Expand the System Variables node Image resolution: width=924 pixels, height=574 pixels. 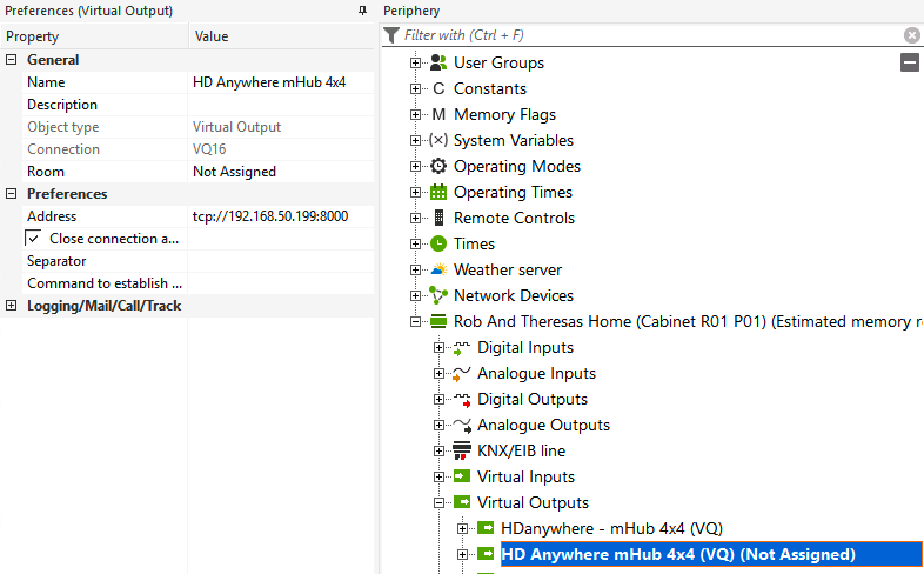point(416,141)
